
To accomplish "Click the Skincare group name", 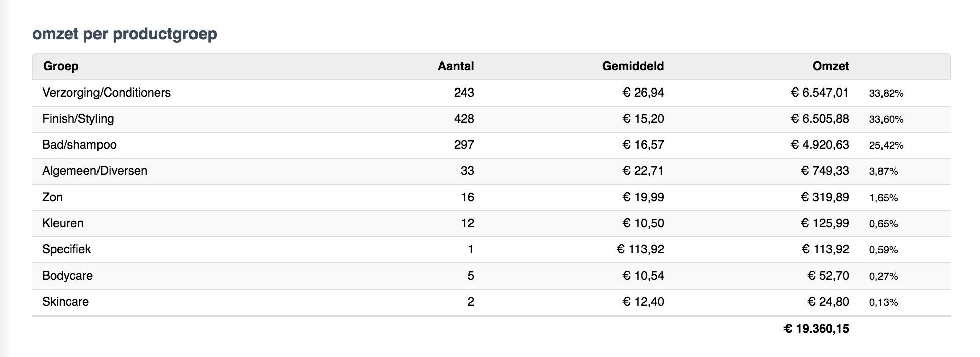I will point(65,302).
